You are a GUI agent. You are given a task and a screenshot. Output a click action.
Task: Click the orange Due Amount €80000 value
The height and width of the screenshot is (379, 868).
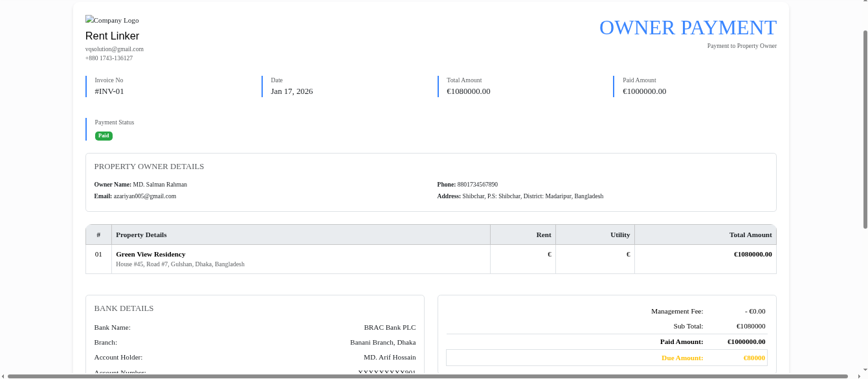pos(754,358)
